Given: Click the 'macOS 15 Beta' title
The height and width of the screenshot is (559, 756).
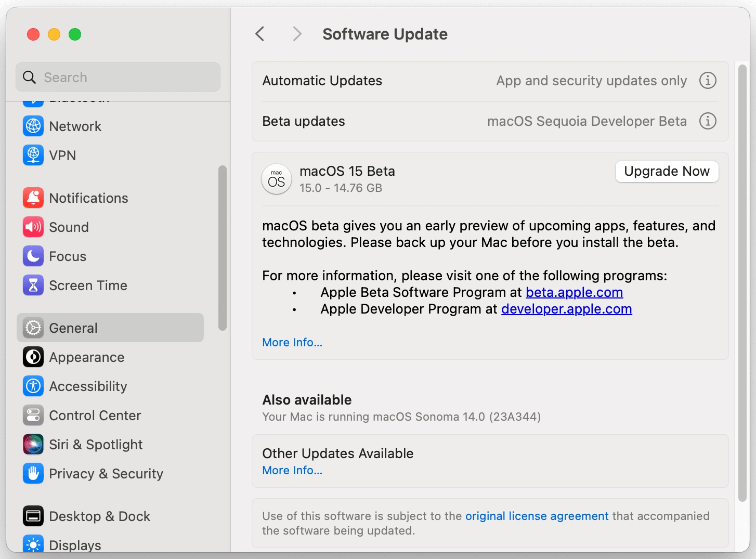Looking at the screenshot, I should click(347, 171).
